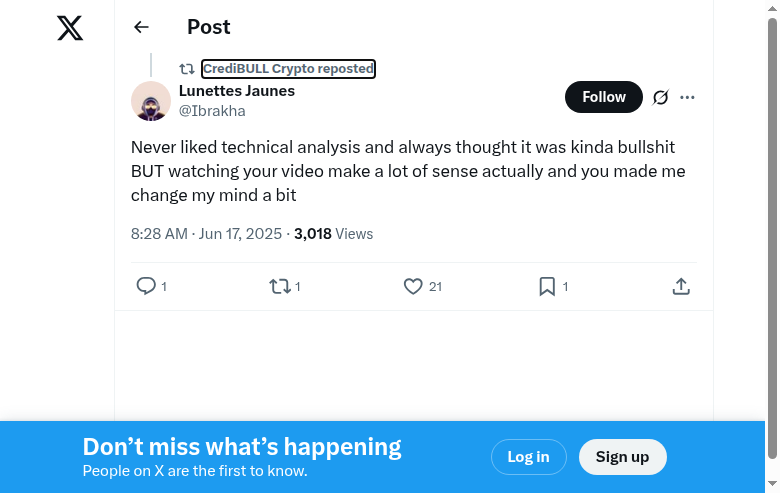Viewport: 780px width, 493px height.
Task: Open the Lunettes Jaunes display name
Action: (x=237, y=91)
